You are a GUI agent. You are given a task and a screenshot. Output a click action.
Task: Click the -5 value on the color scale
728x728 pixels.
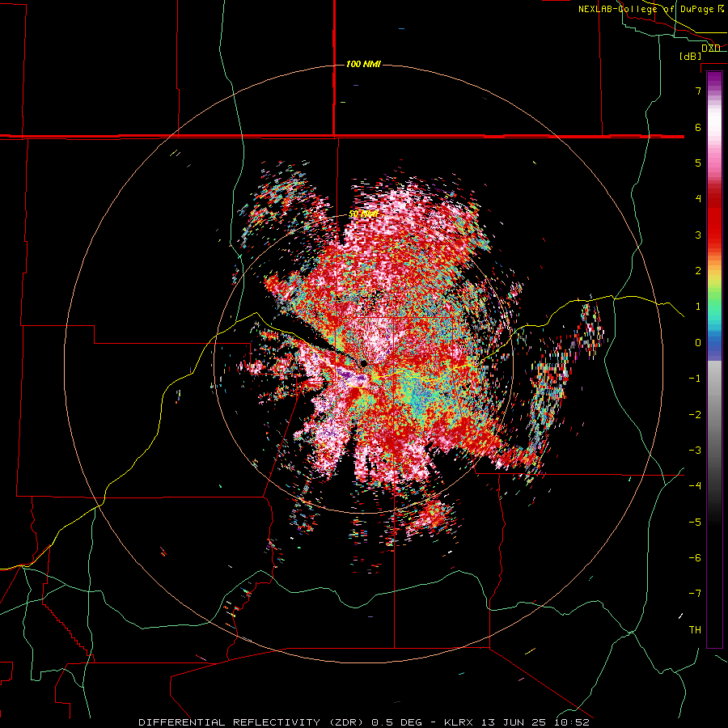coord(695,523)
